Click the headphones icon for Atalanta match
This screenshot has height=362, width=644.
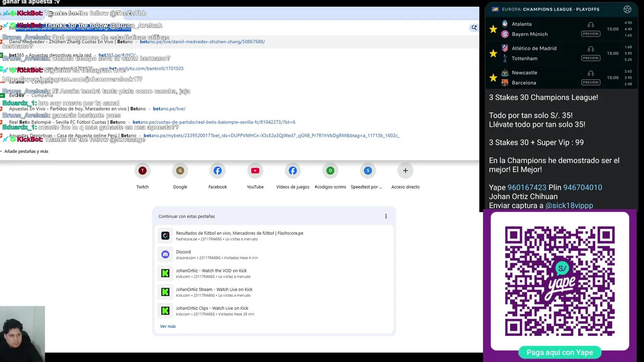[591, 25]
